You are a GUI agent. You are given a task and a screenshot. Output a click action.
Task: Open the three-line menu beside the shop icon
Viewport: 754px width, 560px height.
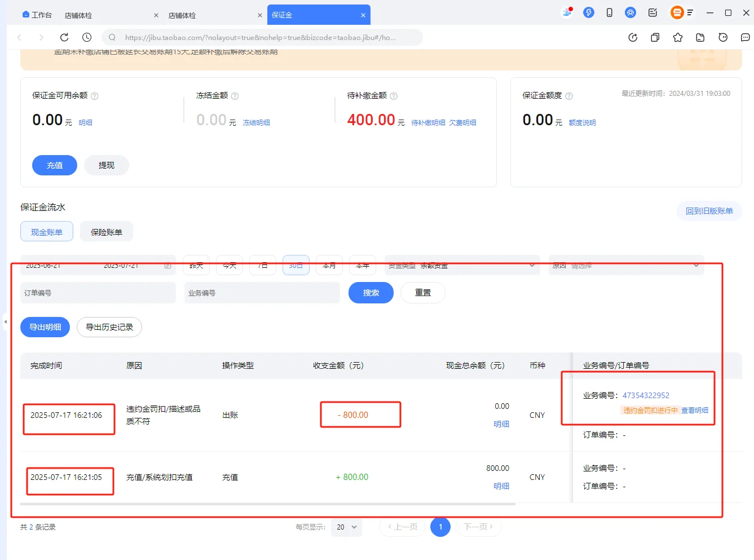[x=690, y=12]
